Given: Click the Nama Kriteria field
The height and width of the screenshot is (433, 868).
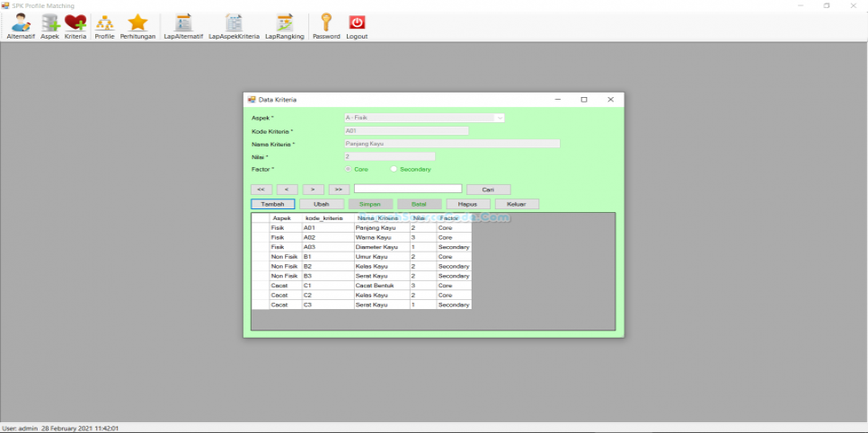Looking at the screenshot, I should [x=452, y=144].
